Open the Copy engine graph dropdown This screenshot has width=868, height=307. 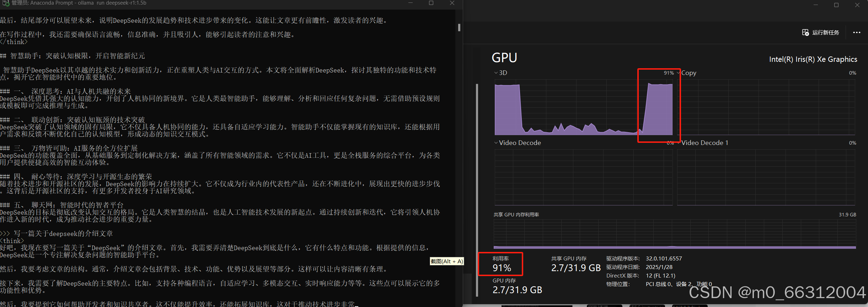tap(678, 73)
